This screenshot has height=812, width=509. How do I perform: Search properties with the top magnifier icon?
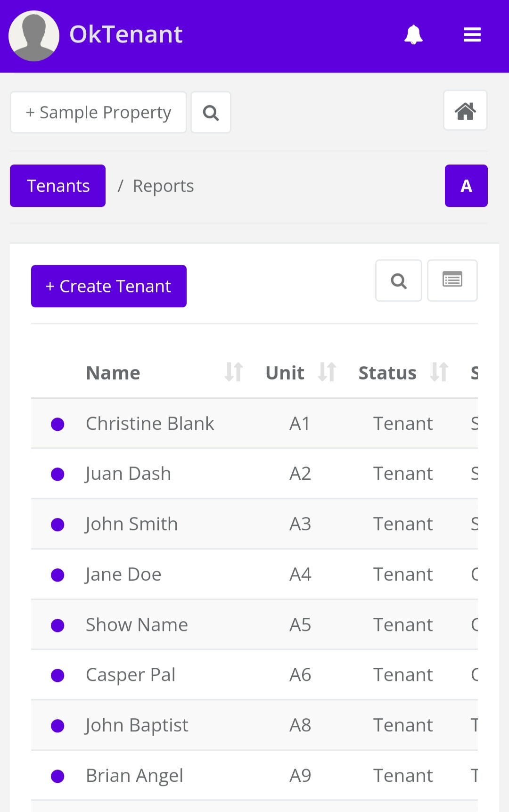point(211,113)
